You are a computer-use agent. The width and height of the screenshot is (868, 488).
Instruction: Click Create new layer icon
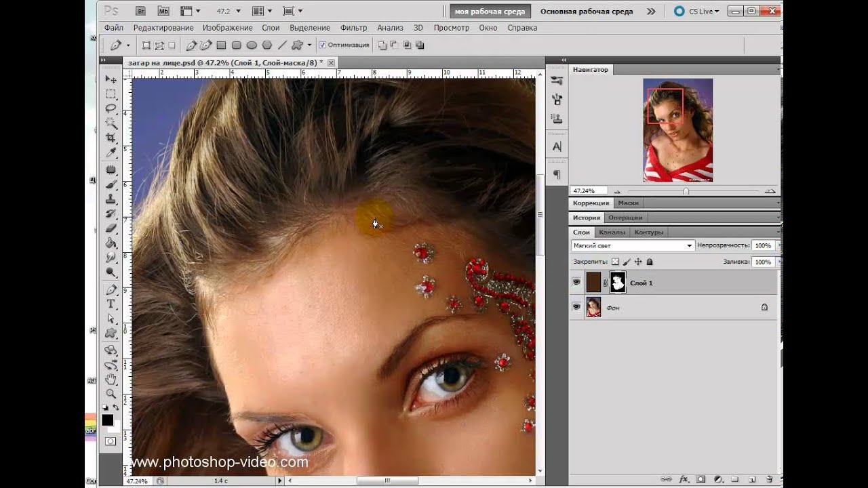[x=752, y=479]
